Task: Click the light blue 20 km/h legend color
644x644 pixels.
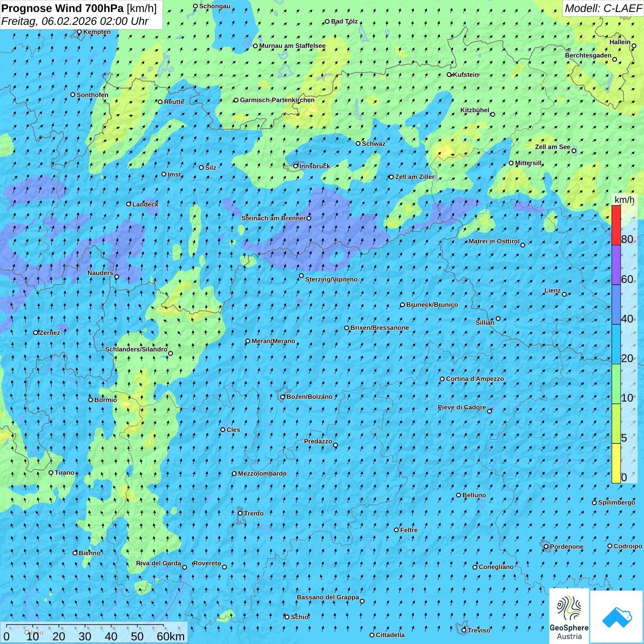Action: pyautogui.click(x=616, y=345)
